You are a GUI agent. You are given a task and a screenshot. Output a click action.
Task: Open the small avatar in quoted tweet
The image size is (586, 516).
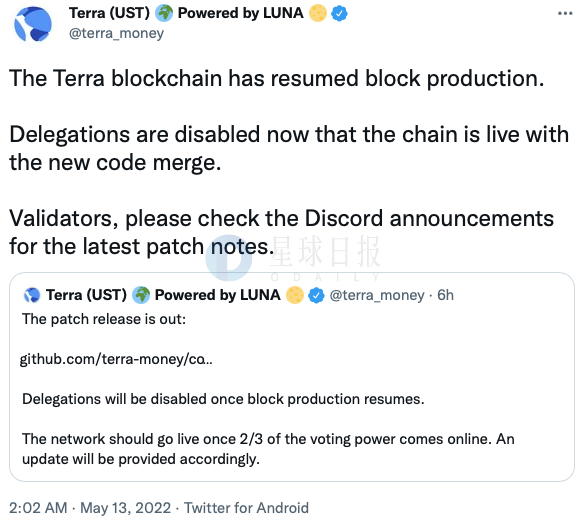31,295
